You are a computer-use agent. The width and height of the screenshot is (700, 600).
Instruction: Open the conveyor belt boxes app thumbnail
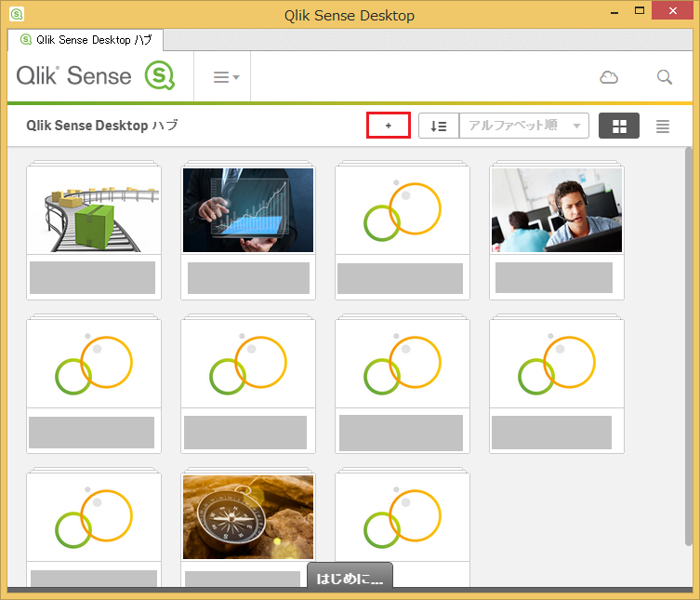94,210
